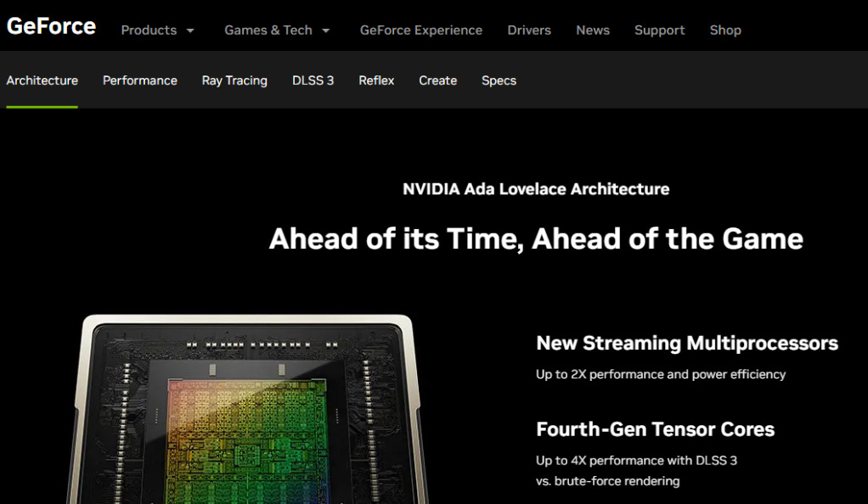Click the 'Fourth-Gen Tensor Cores' heading
This screenshot has height=504, width=868.
click(655, 429)
